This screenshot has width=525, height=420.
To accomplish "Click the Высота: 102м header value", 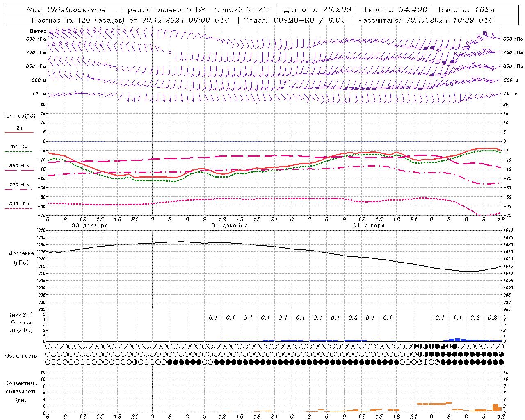I will tap(466, 10).
